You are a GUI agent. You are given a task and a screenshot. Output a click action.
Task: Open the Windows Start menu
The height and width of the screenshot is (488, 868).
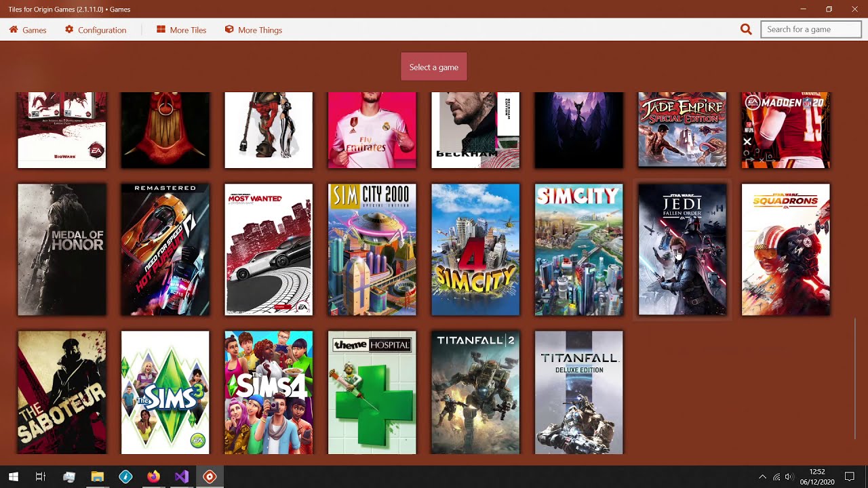14,476
